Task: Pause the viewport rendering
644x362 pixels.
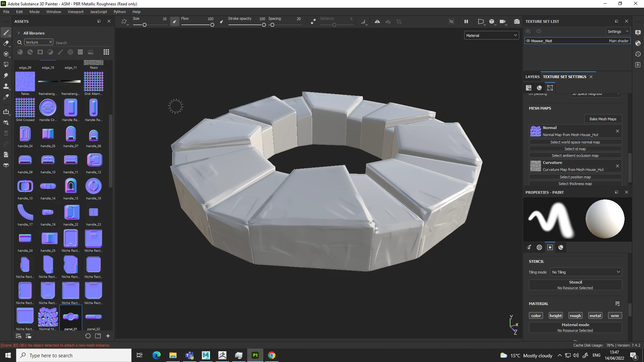Action: [x=466, y=21]
